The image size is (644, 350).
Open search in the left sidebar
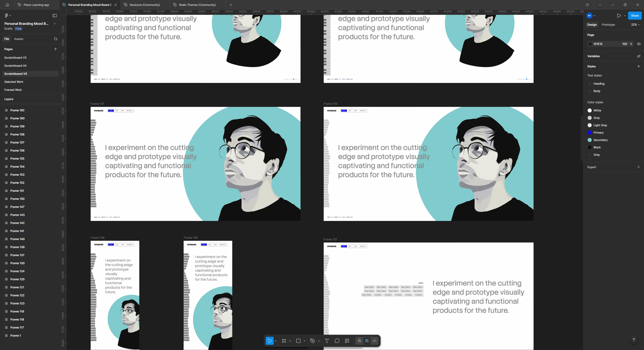tap(55, 39)
